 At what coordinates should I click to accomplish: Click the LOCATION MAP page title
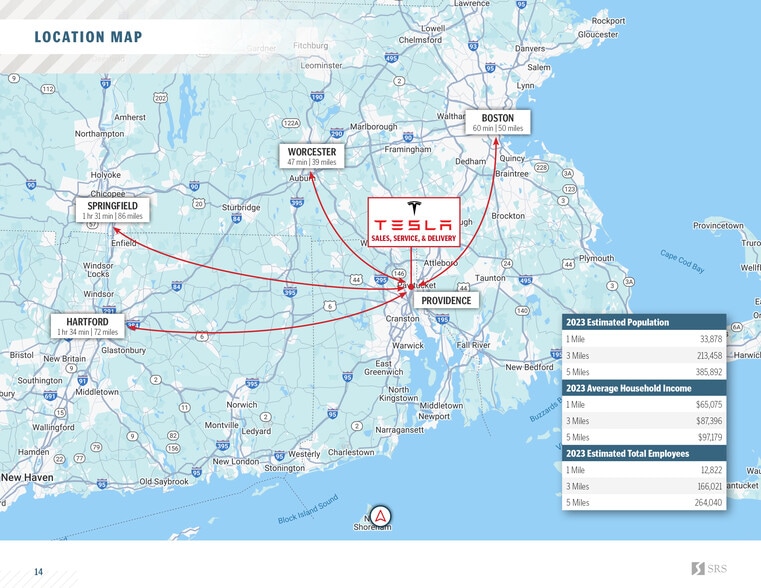[88, 38]
